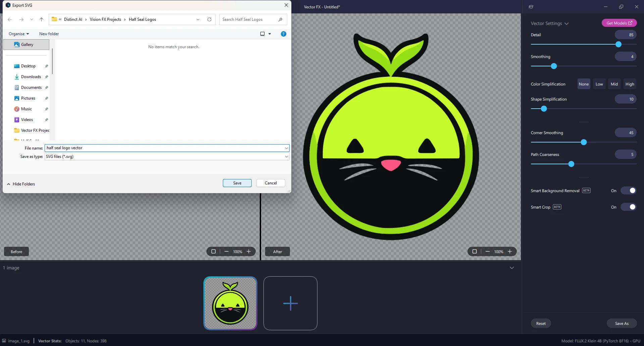
Task: Expand the Vector Settings dropdown
Action: tap(566, 23)
